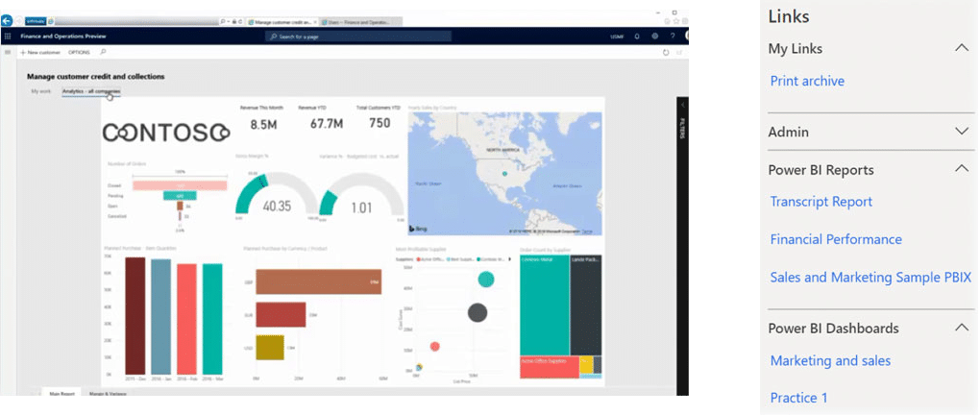Click the red EUR horizontal bar
This screenshot has height=415, width=980.
pyautogui.click(x=282, y=314)
